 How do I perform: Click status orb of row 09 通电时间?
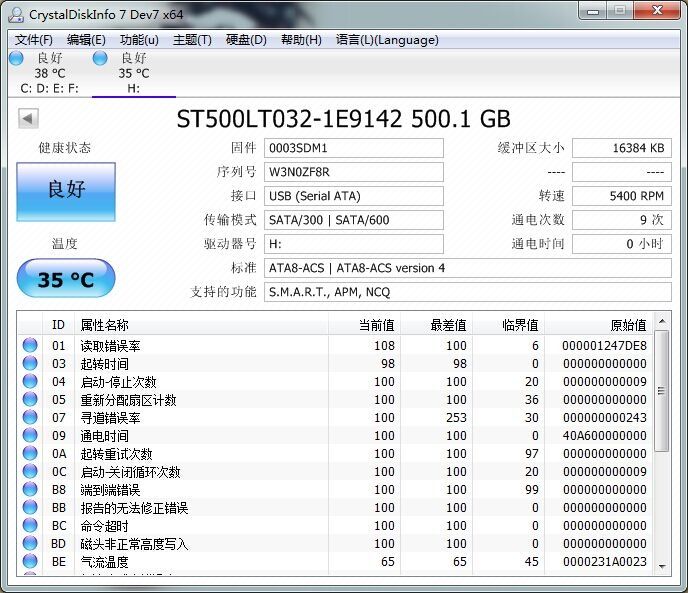pos(30,435)
